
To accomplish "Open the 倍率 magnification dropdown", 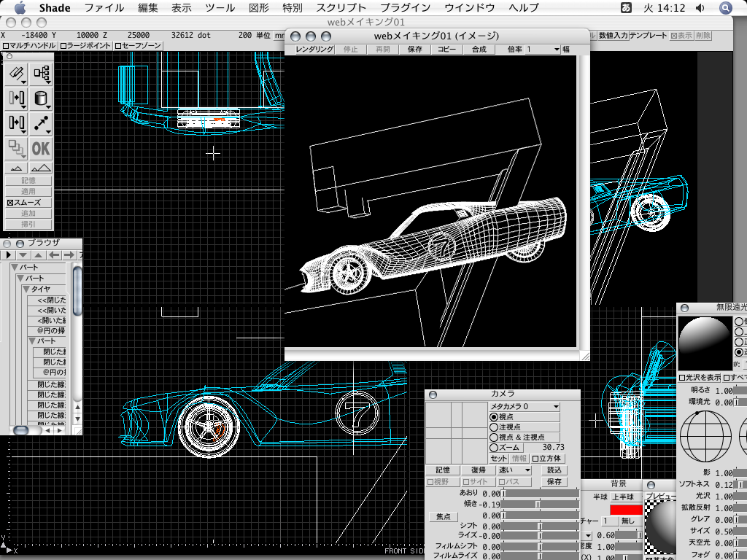I will pyautogui.click(x=543, y=50).
